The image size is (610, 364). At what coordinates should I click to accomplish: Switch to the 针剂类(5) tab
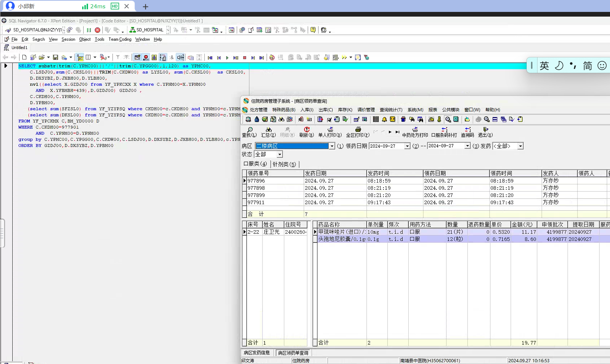(284, 164)
